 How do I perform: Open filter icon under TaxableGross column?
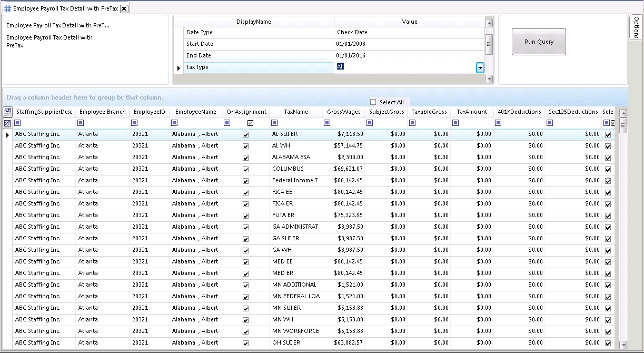412,123
